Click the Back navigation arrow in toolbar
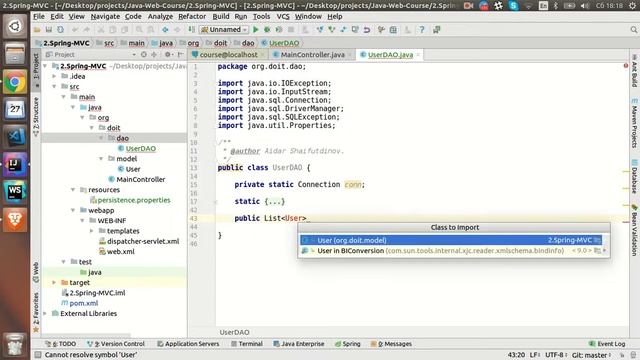The height and width of the screenshot is (360, 640). click(165, 30)
